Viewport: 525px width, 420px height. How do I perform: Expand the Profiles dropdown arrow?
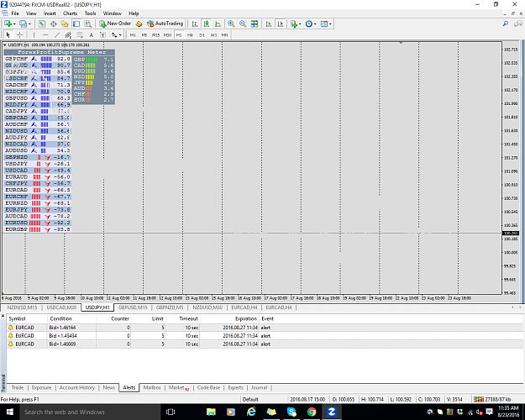tap(29, 24)
